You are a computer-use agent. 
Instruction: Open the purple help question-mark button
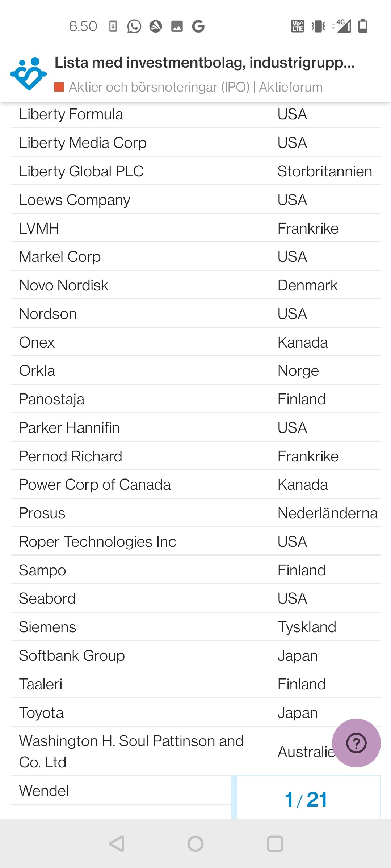point(356,743)
